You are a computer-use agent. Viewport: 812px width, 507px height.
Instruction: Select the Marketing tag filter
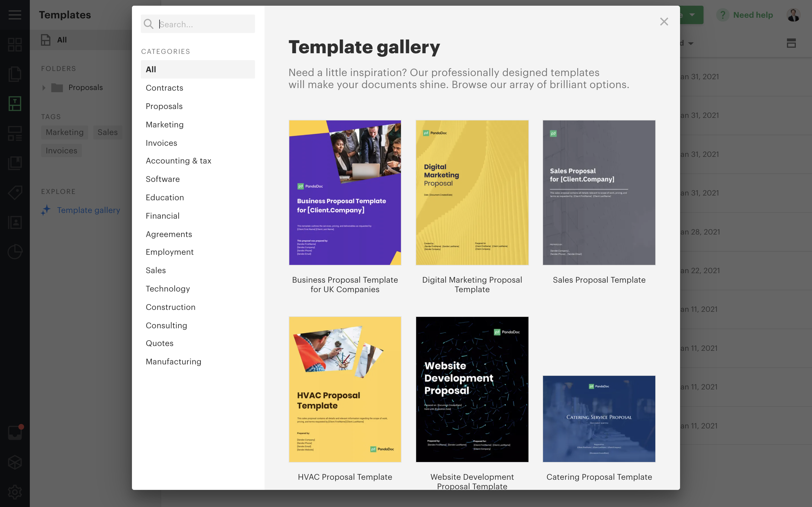pos(64,132)
